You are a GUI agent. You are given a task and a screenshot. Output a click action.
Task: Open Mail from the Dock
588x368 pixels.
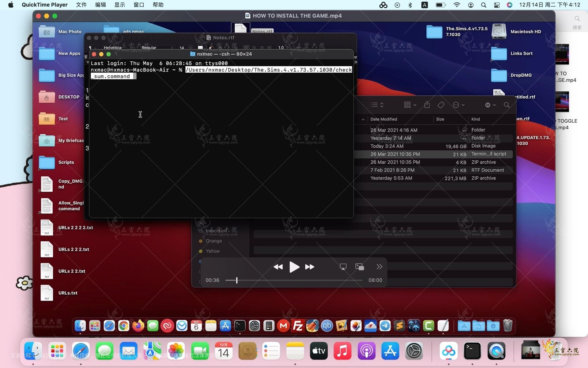point(128,351)
